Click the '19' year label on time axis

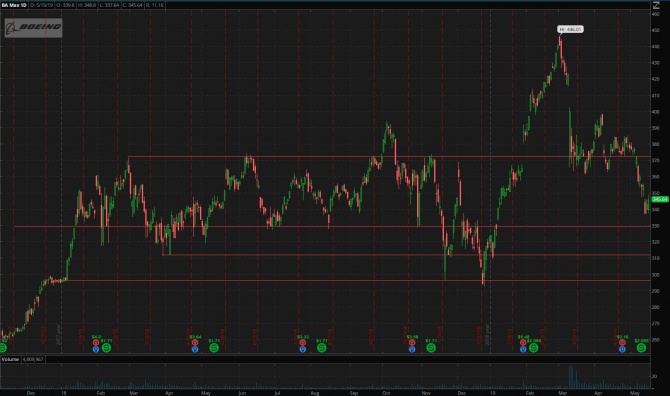pyautogui.click(x=493, y=393)
